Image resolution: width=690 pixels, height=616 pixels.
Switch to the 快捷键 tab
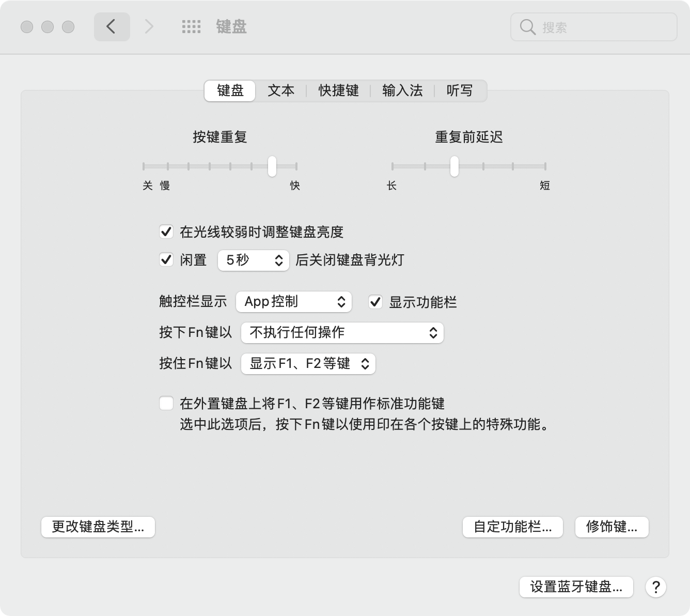point(338,90)
